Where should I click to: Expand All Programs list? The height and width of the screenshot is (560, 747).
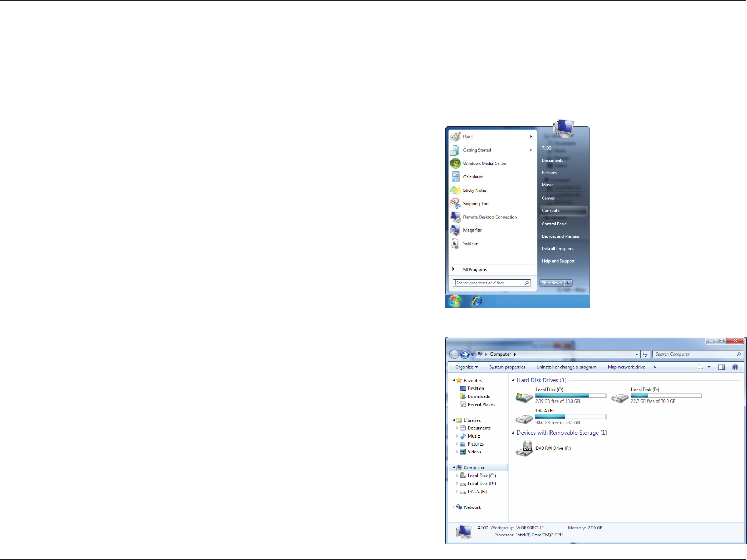[x=474, y=270]
